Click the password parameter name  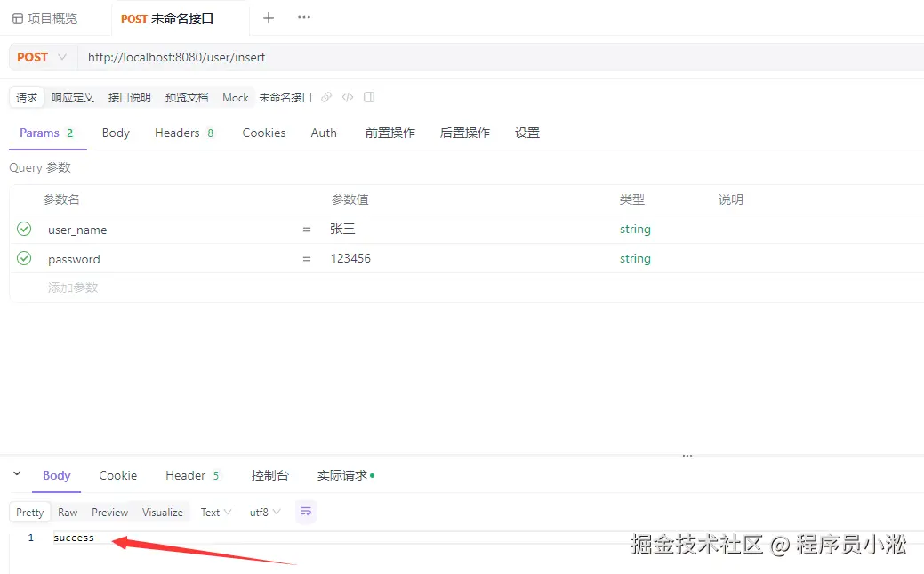click(x=74, y=259)
